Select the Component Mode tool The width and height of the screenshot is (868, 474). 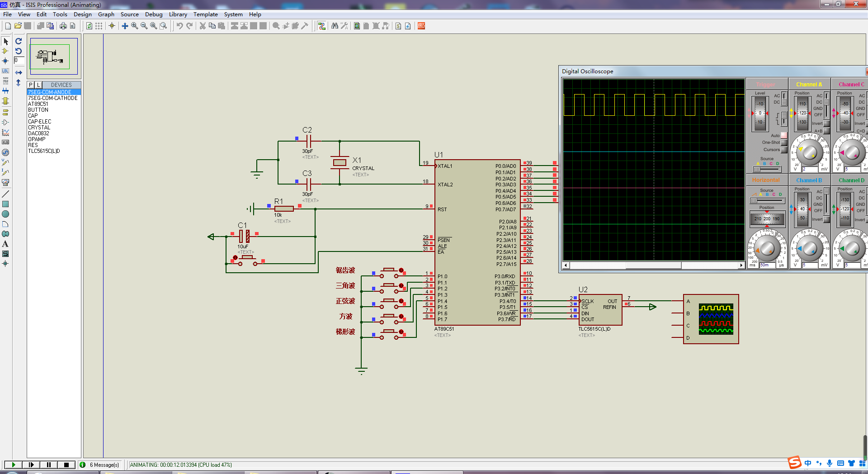coord(5,51)
